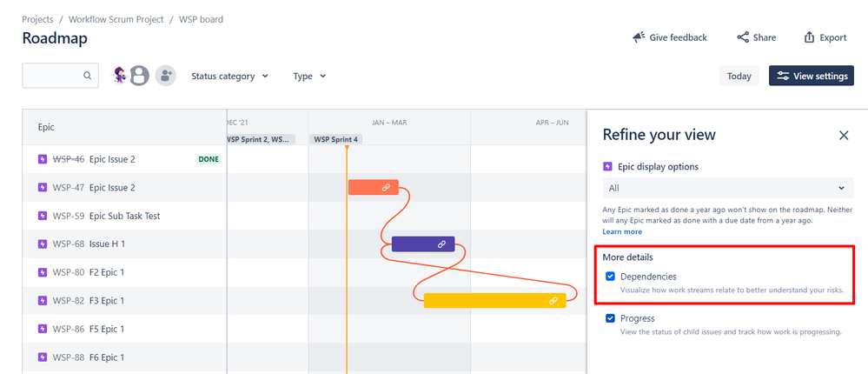The height and width of the screenshot is (374, 868).
Task: Click the Give feedback label
Action: pos(678,37)
